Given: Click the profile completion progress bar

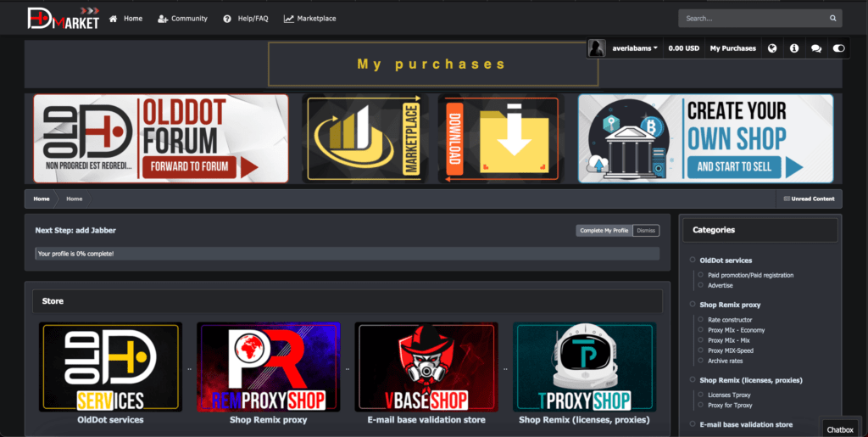Looking at the screenshot, I should [347, 254].
